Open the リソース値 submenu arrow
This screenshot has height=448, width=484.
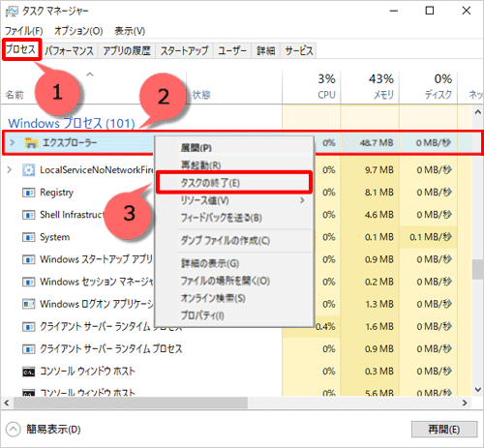(x=302, y=200)
